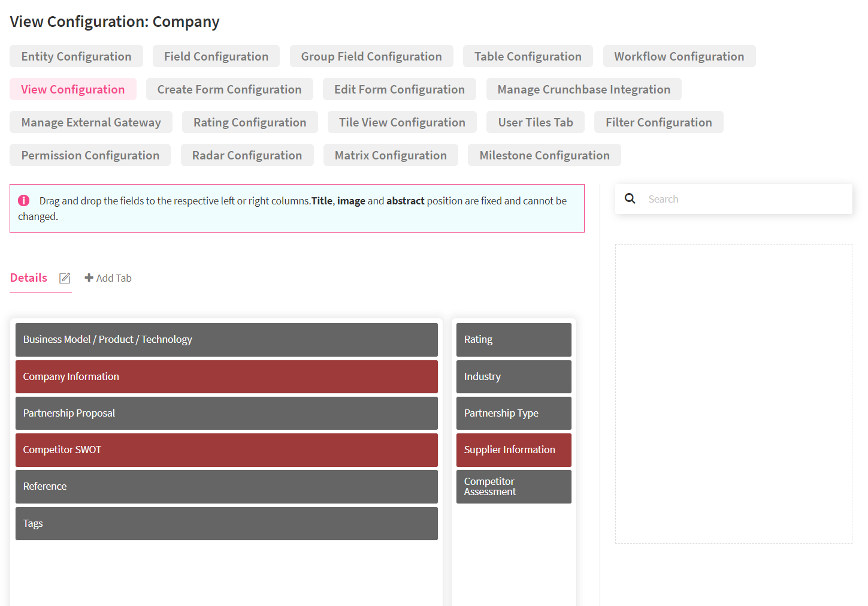Select the Milestone Configuration tab
The height and width of the screenshot is (606, 868).
click(544, 155)
